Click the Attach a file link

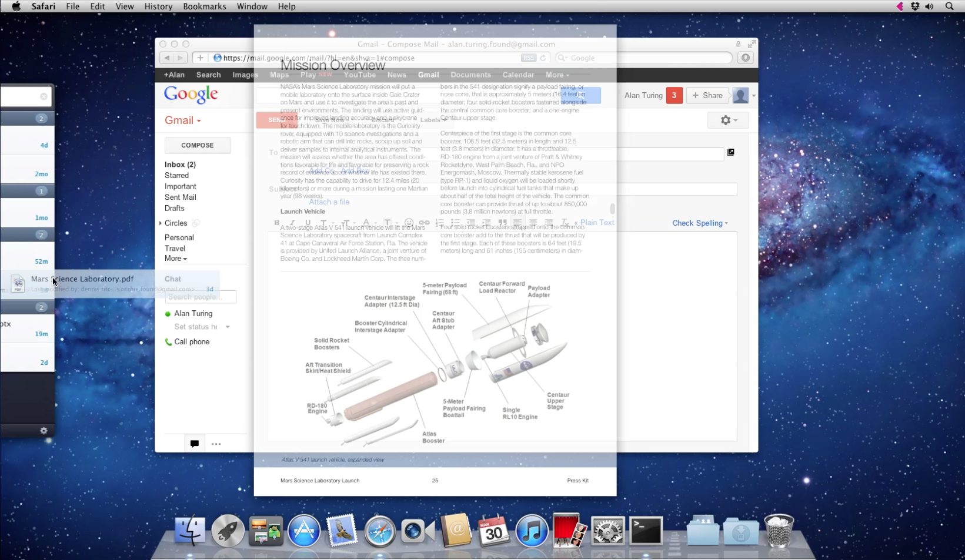329,202
